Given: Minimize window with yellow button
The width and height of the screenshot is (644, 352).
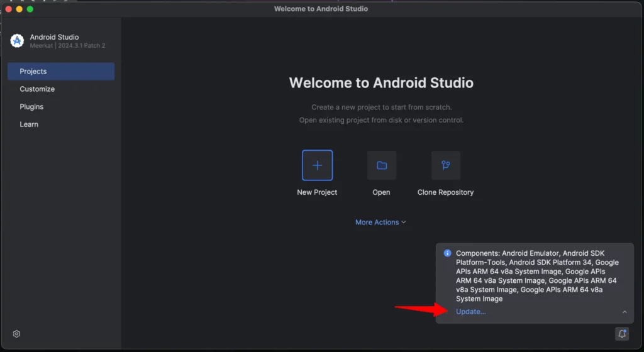Looking at the screenshot, I should (19, 9).
